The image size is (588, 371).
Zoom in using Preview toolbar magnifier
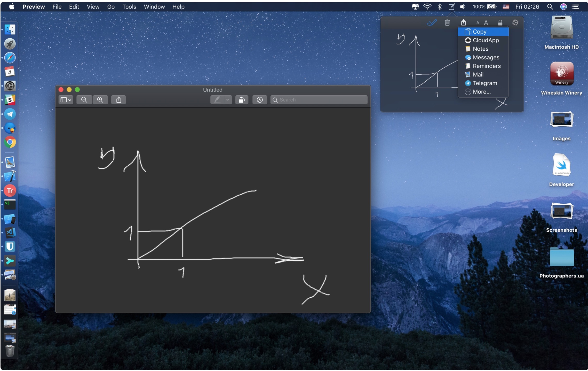pyautogui.click(x=100, y=100)
